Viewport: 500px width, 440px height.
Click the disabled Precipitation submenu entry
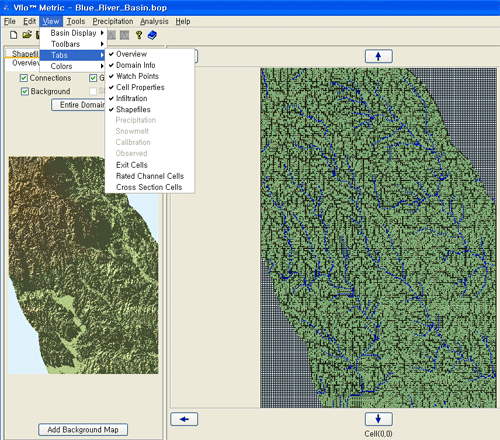click(x=150, y=120)
